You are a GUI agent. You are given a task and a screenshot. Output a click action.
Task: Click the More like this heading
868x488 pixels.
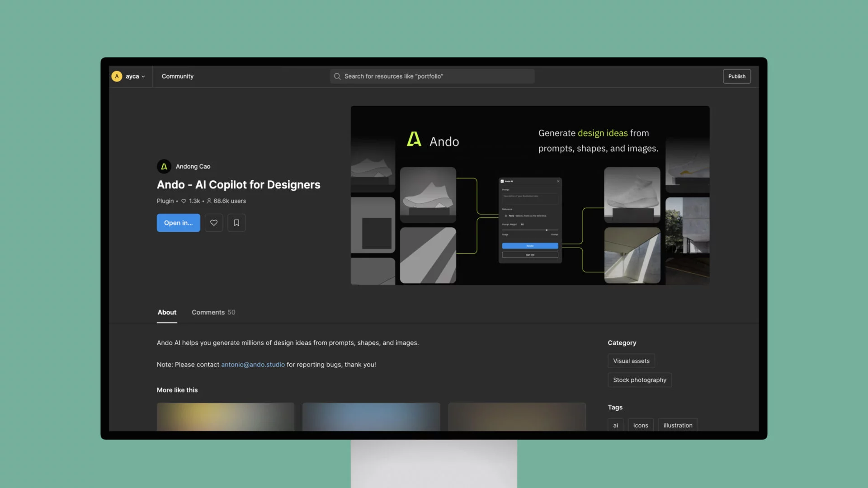[177, 390]
